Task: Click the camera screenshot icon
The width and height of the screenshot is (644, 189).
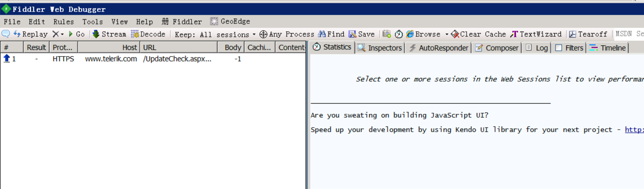Action: (x=387, y=34)
